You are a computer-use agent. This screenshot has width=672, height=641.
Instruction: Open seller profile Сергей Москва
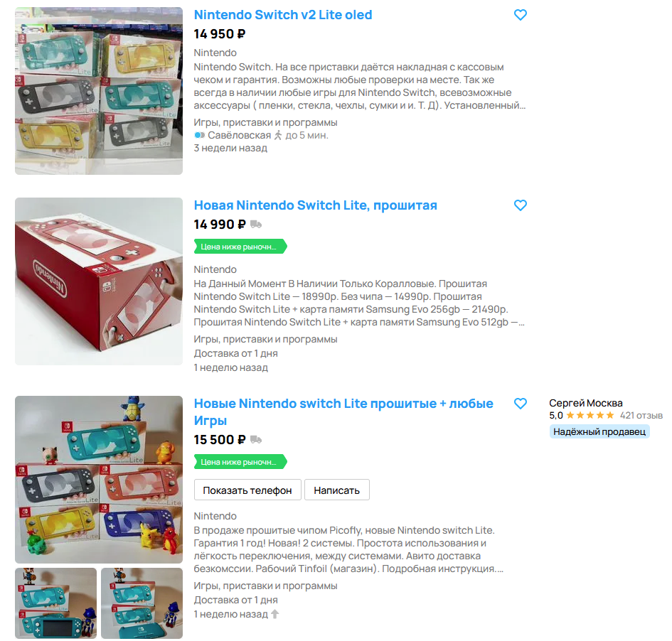(585, 403)
